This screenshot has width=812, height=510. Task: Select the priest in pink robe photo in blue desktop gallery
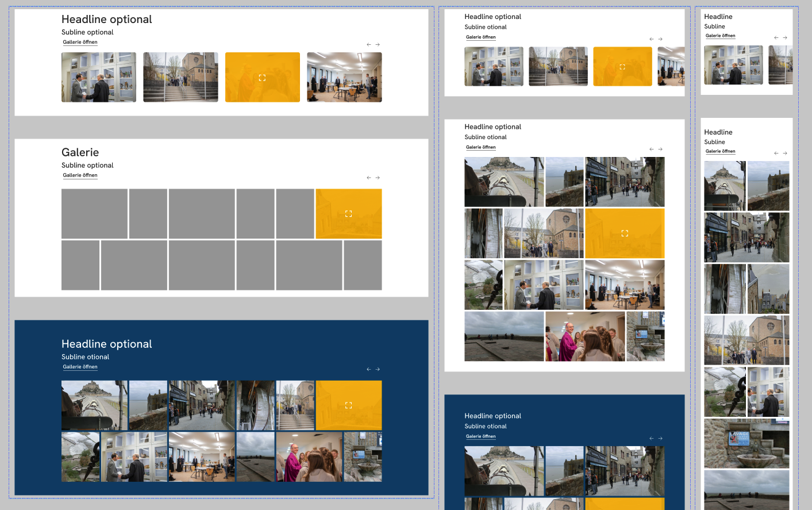(x=309, y=457)
